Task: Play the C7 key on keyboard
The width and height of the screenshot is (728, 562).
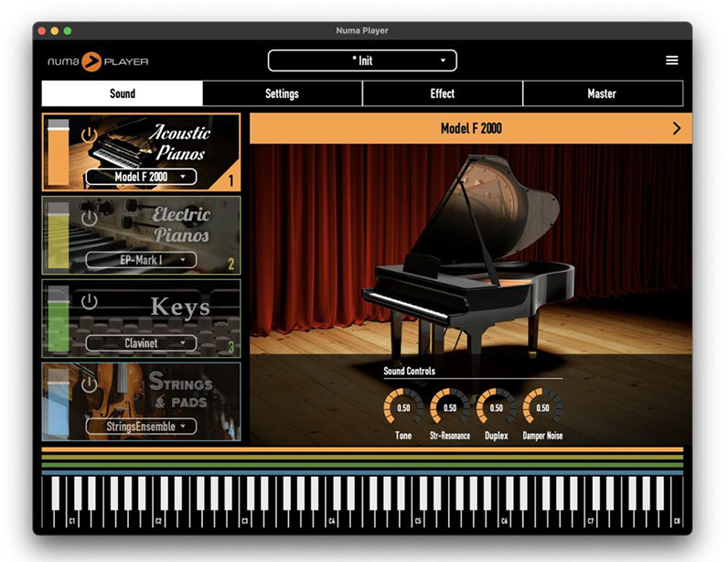Action: (x=591, y=518)
